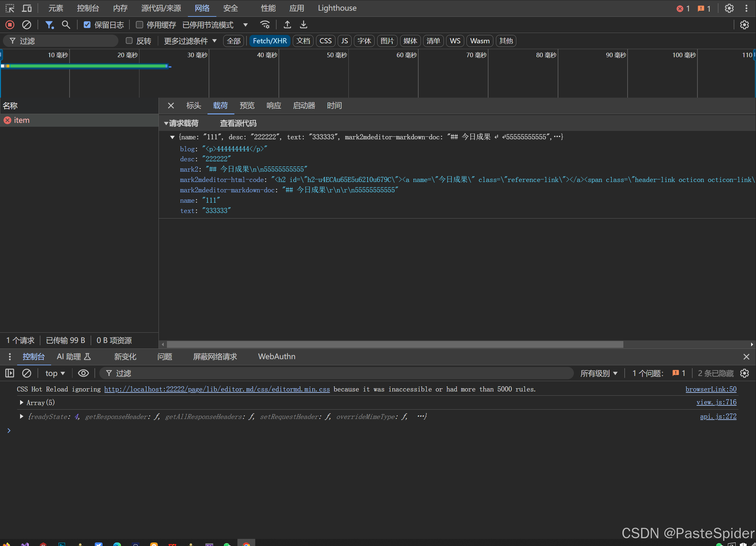
Task: Show the console sidebar panel icon
Action: (10, 373)
